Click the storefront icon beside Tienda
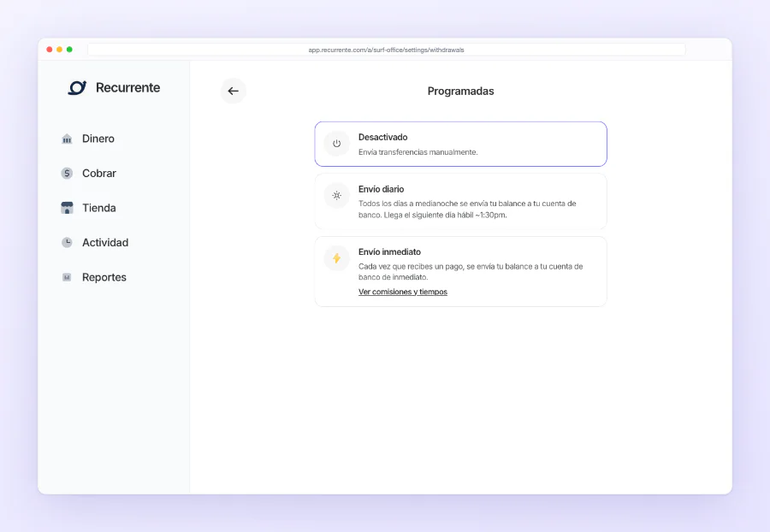The height and width of the screenshot is (532, 770). pyautogui.click(x=67, y=208)
